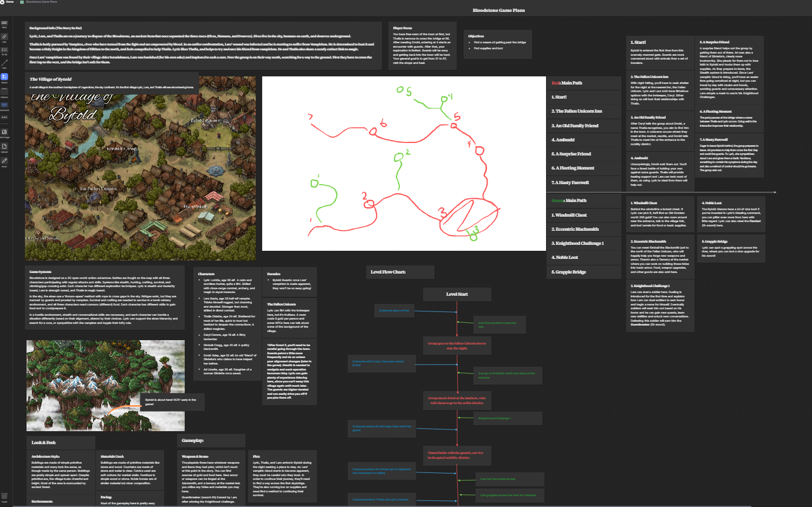Add a To-do list from the sidebar
812x507 pixels.
[x=4, y=50]
